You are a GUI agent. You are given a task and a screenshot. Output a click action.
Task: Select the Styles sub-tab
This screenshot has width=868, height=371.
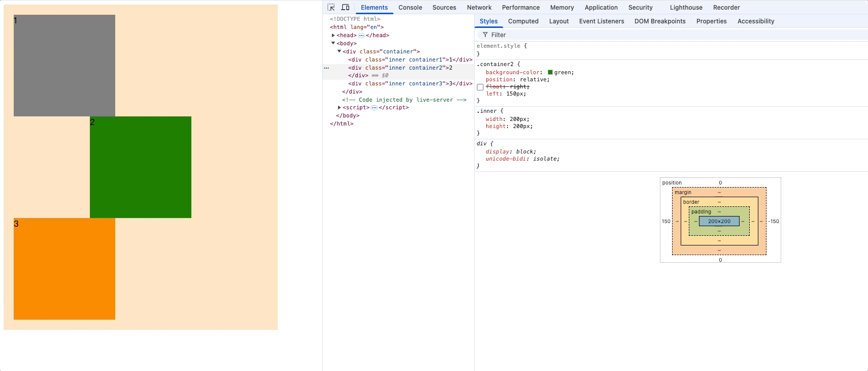pyautogui.click(x=488, y=21)
